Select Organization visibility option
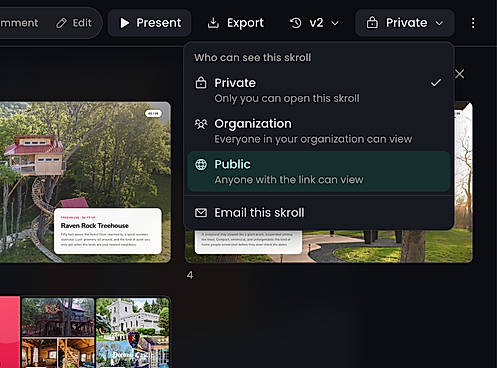This screenshot has height=368, width=497. (319, 131)
